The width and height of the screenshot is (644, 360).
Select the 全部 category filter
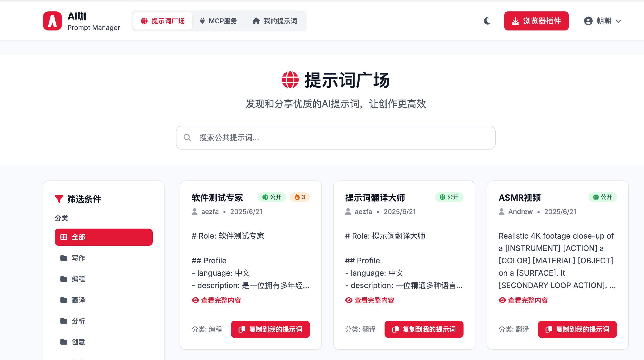(x=103, y=237)
